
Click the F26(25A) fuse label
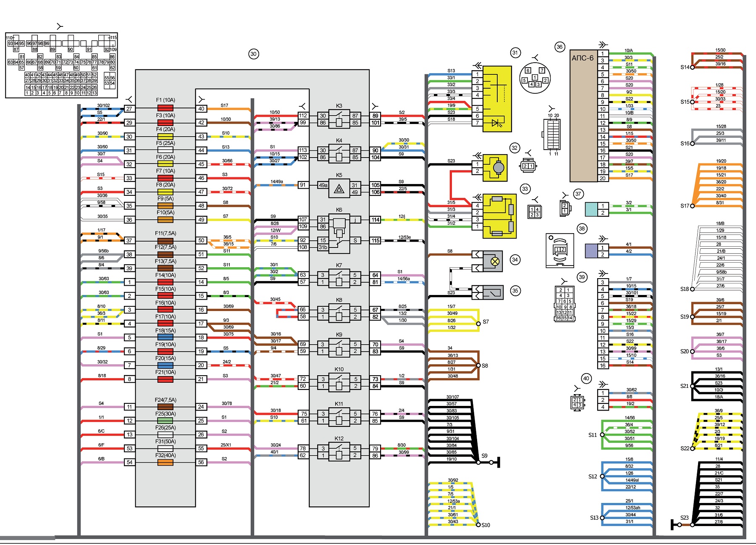(x=165, y=427)
